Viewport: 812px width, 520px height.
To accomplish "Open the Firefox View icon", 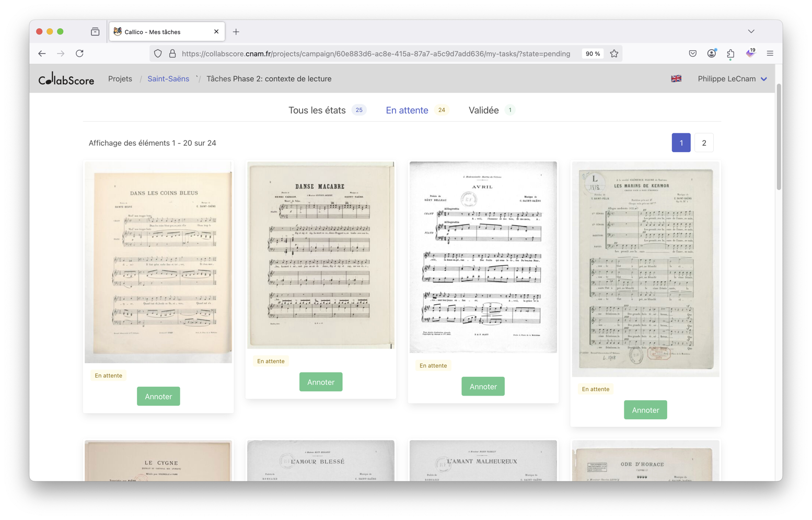I will tap(95, 32).
